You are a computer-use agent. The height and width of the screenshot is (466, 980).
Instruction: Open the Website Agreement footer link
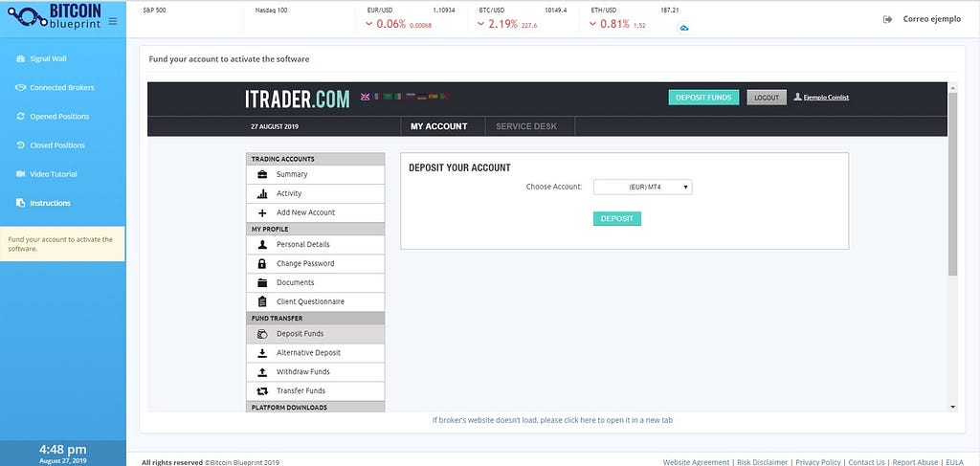tap(697, 462)
